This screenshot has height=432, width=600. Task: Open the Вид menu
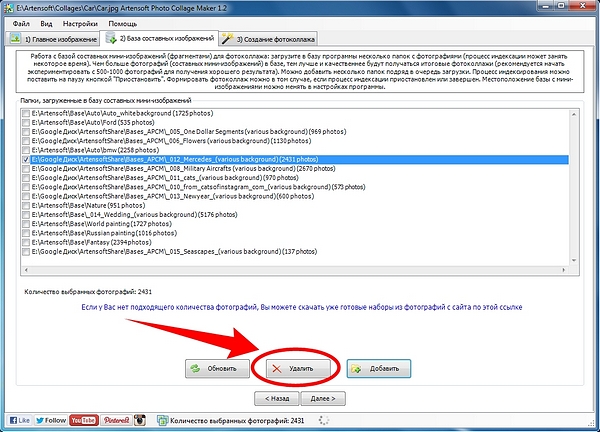tap(46, 24)
